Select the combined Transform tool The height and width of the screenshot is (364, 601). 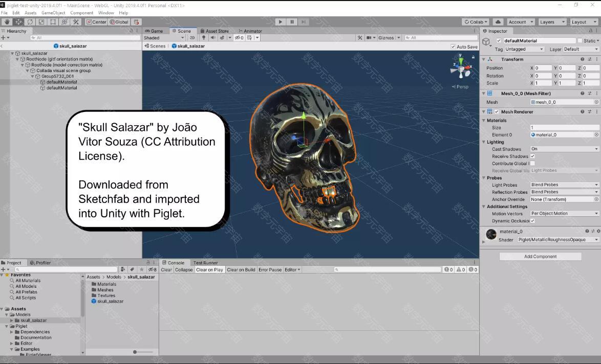[65, 22]
